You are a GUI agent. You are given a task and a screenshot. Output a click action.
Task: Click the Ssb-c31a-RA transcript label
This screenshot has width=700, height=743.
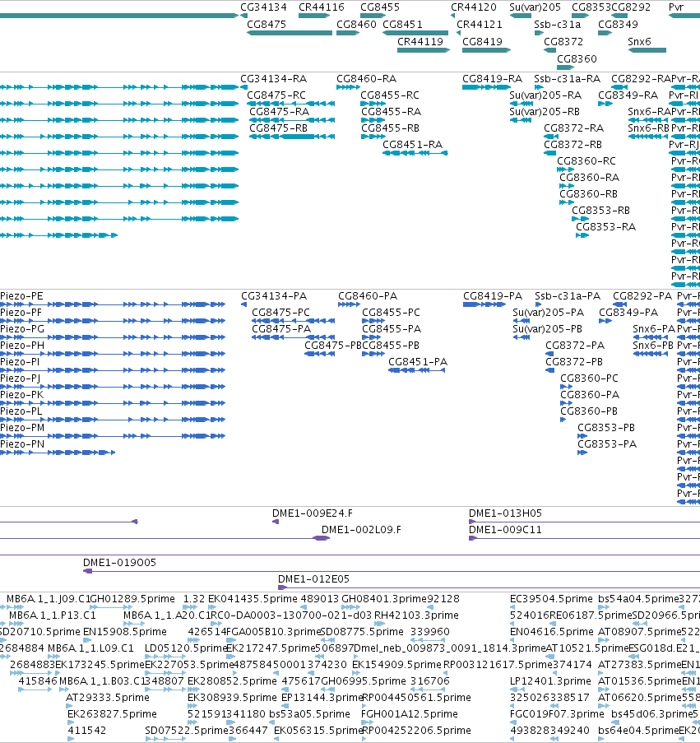pos(568,79)
